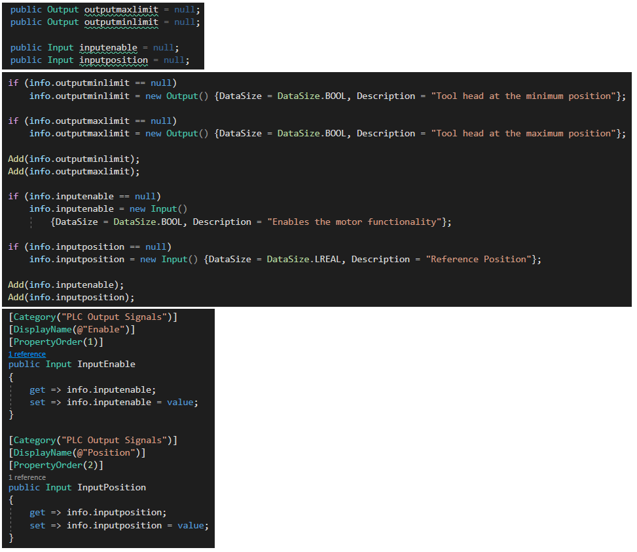The height and width of the screenshot is (552, 637).
Task: Click the 'outputminlimit' field declaration name
Action: click(121, 22)
